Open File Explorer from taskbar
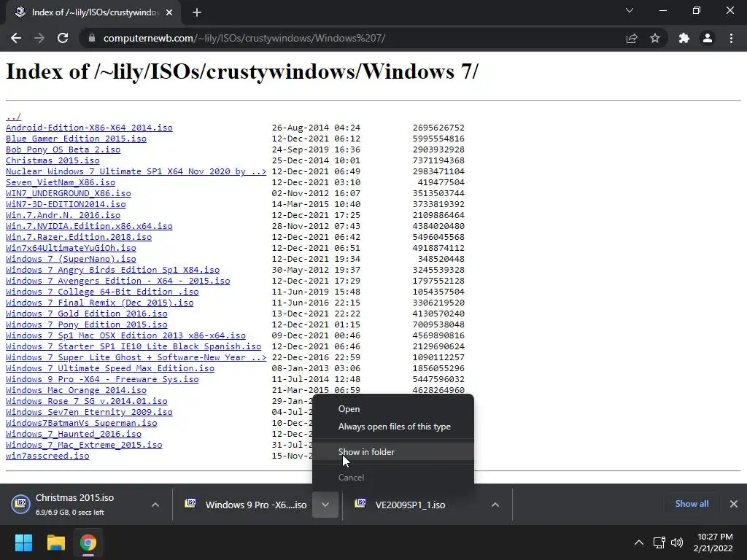This screenshot has height=560, width=747. click(55, 542)
